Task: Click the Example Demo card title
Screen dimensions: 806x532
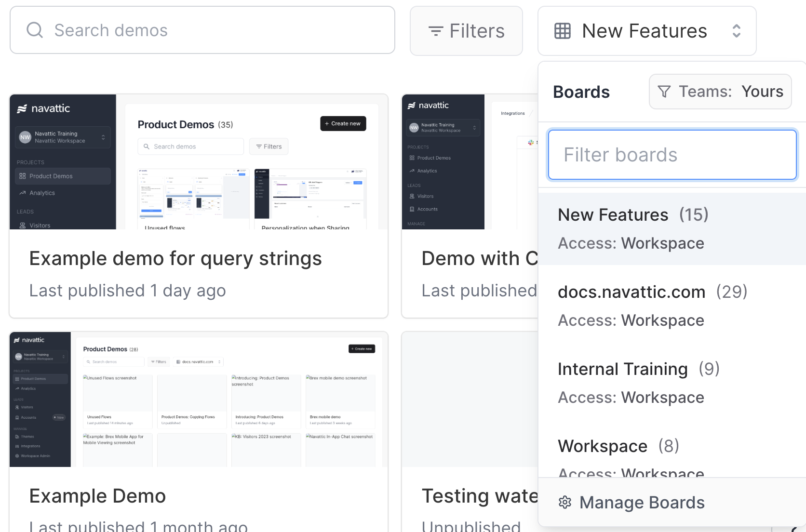Action: coord(97,496)
